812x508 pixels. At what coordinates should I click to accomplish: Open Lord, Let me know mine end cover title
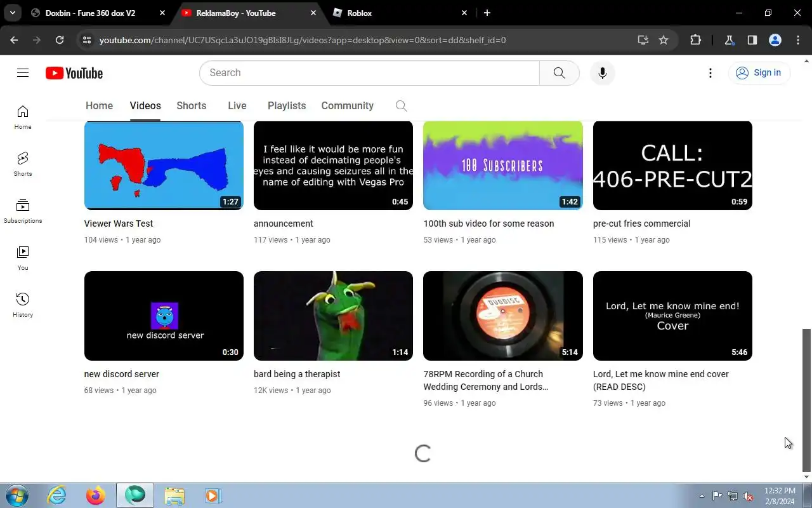click(661, 380)
